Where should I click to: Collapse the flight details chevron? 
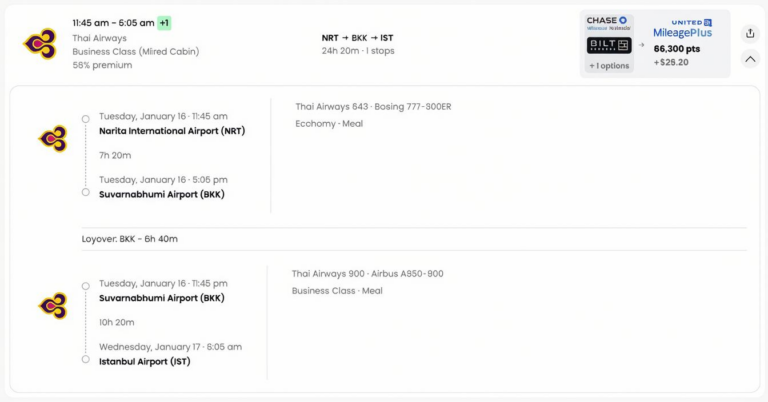click(750, 59)
